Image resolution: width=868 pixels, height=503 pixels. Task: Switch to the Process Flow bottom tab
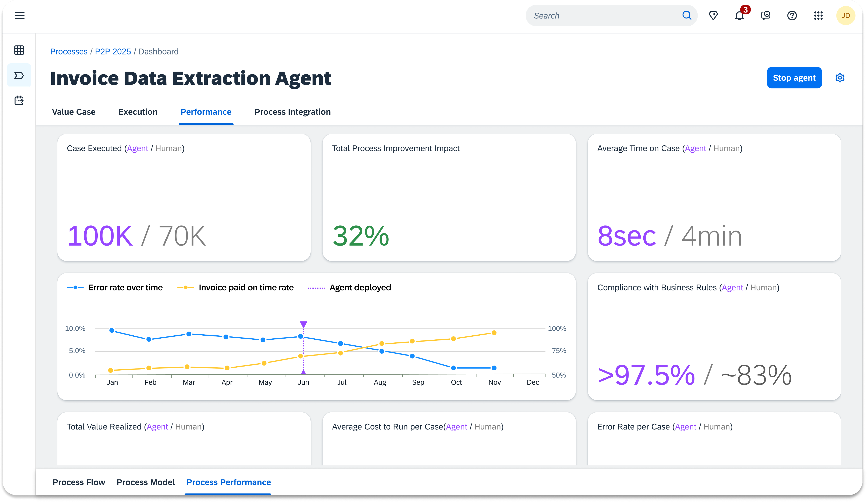79,482
